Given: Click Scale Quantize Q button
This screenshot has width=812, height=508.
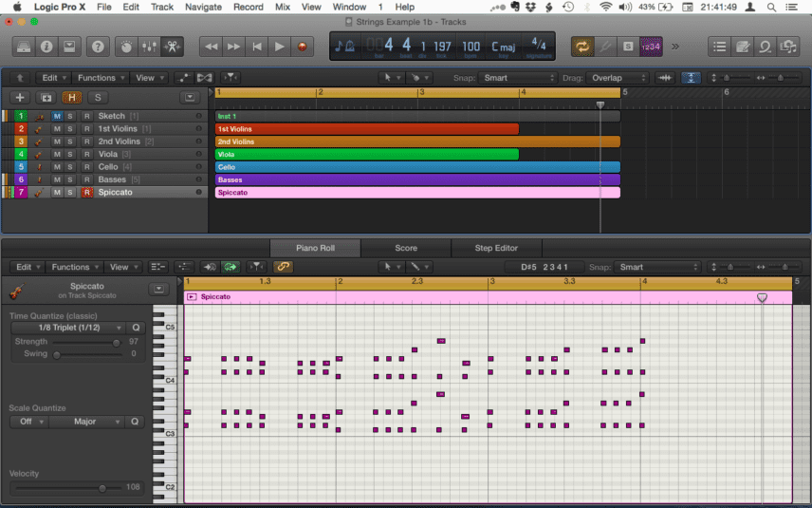Looking at the screenshot, I should (135, 422).
